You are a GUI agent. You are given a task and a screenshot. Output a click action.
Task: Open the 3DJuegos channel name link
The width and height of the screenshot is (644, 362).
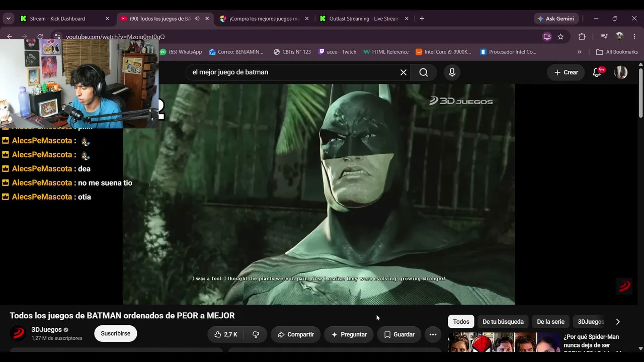pos(46,330)
